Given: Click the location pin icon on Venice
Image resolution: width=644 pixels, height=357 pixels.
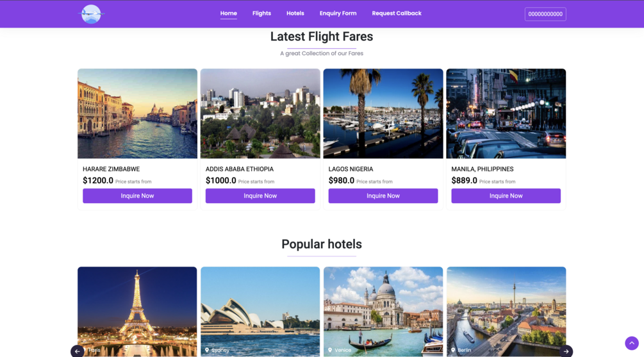Looking at the screenshot, I should tap(330, 350).
